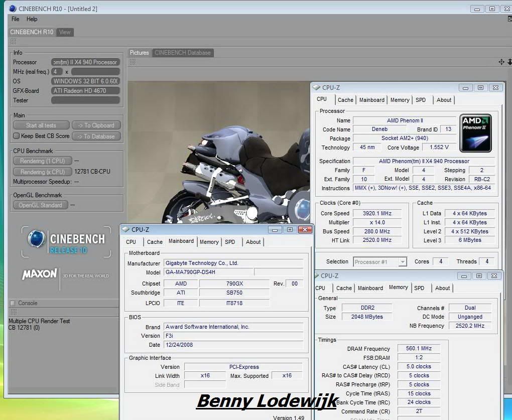Screen dimensions: 512x420
Task: Click the Cinebench app icon in title bar
Action: click(x=13, y=9)
